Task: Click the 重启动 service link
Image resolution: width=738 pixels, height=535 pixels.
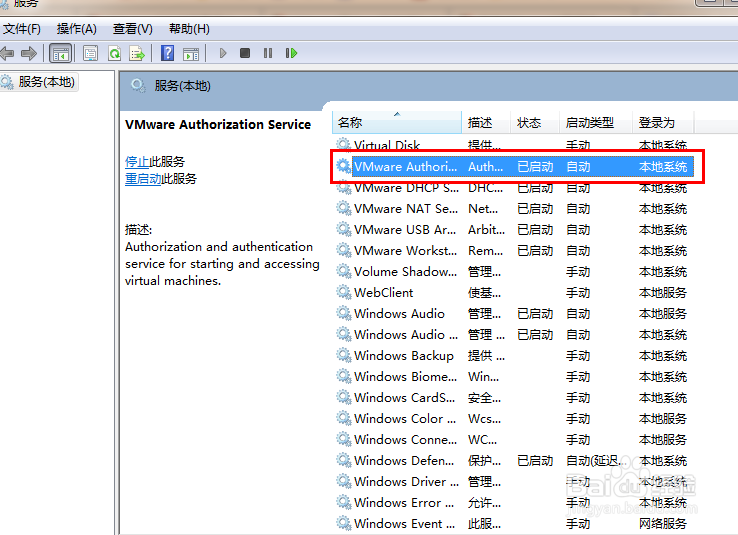Action: coord(143,179)
